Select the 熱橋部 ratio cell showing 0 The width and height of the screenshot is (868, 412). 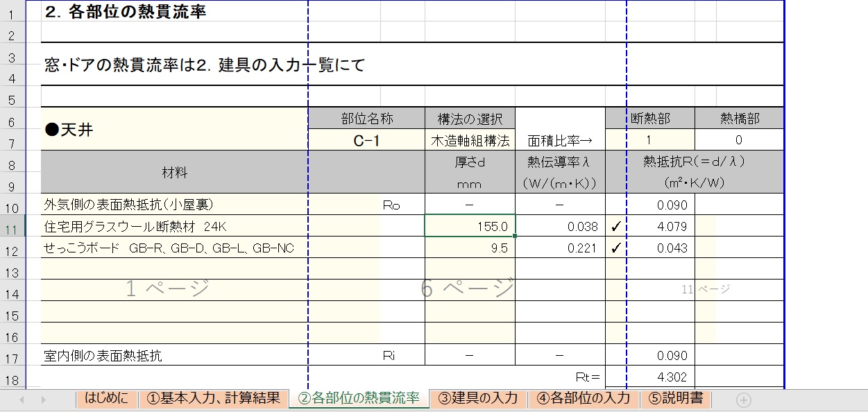point(738,139)
